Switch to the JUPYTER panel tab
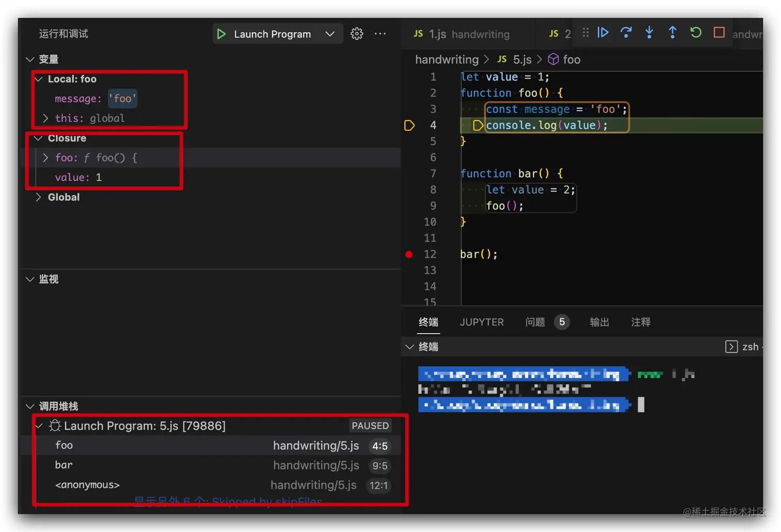 point(481,322)
